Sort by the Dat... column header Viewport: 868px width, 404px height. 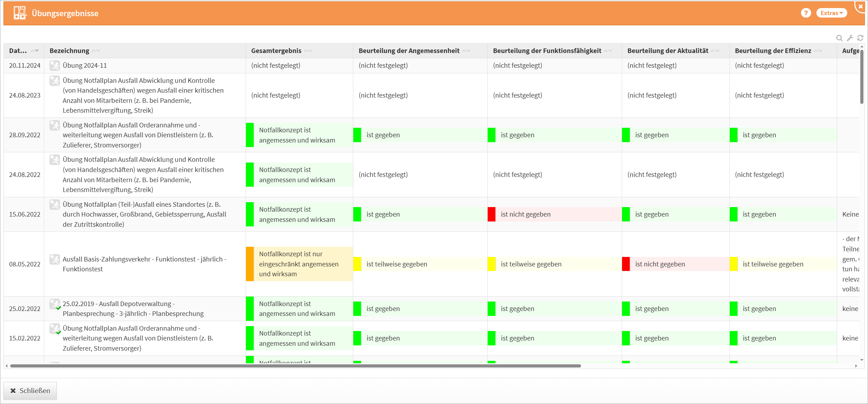tap(18, 51)
